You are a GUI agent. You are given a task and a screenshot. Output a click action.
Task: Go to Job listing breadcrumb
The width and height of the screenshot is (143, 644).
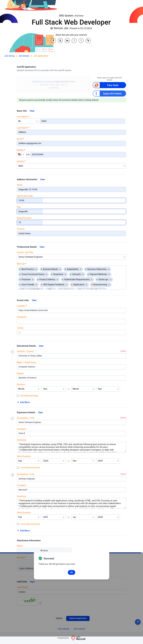(9, 56)
